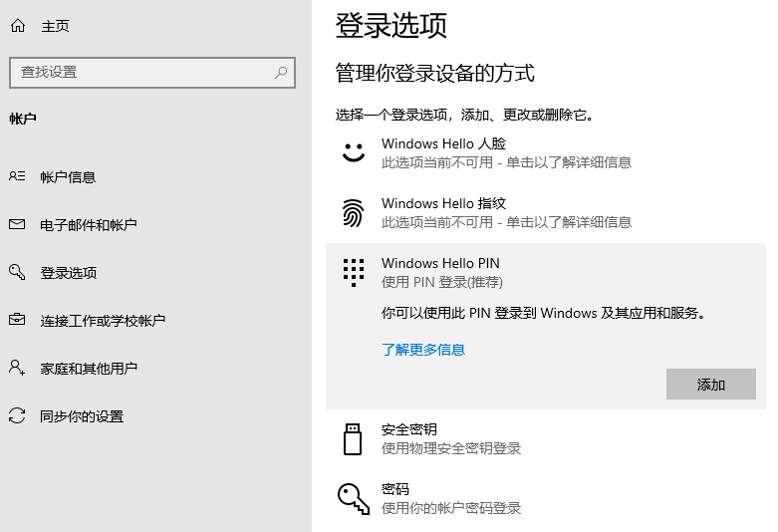
Task: Click the 使用你的帐户密码登录 description
Action: pos(451,508)
